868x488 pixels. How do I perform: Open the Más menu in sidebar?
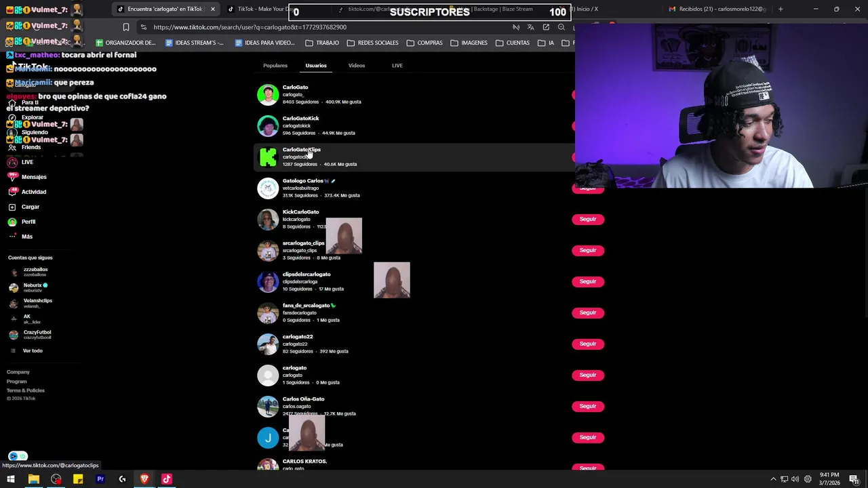(20, 237)
